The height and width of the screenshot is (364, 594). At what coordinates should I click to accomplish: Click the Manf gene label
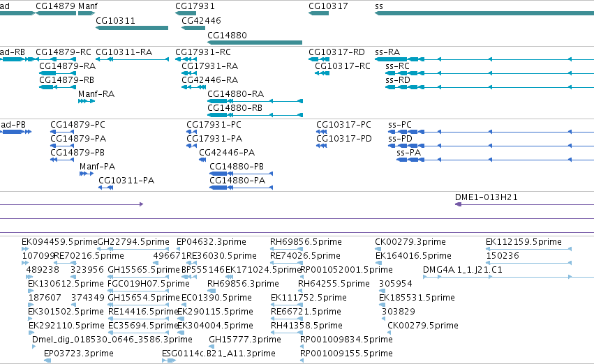point(87,6)
